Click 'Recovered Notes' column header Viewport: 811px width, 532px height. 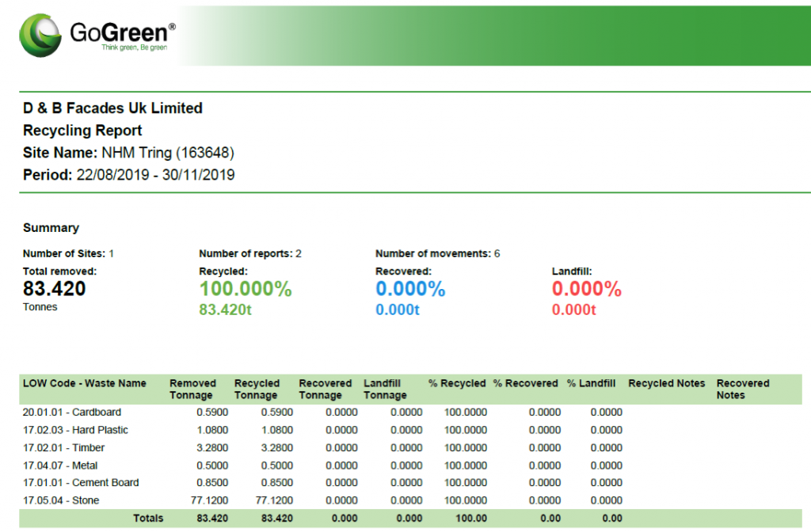click(743, 389)
